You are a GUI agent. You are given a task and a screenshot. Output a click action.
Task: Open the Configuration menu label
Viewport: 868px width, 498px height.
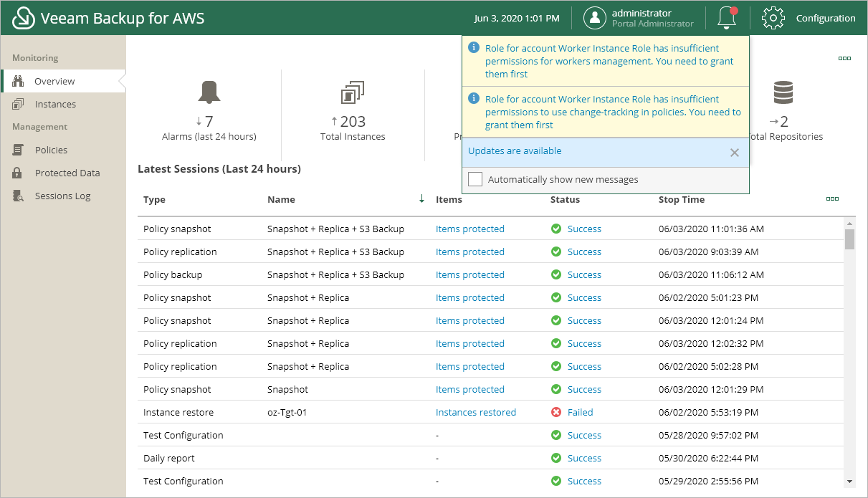(x=826, y=18)
